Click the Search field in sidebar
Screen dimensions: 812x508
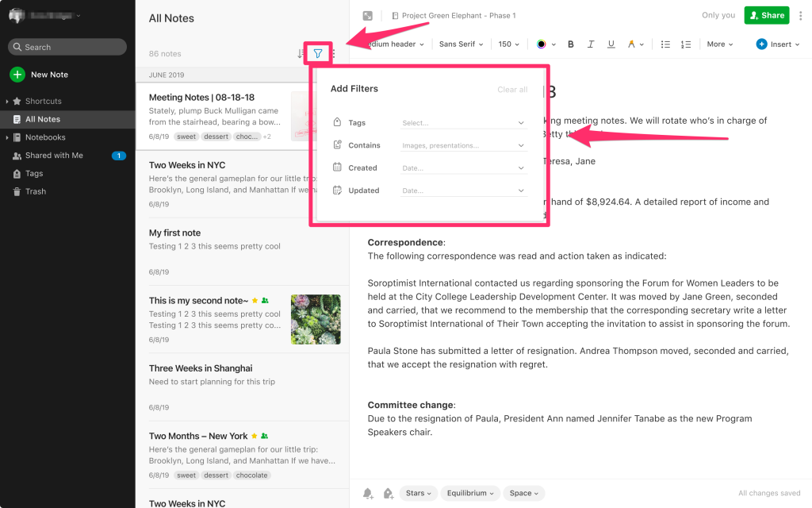(x=67, y=47)
